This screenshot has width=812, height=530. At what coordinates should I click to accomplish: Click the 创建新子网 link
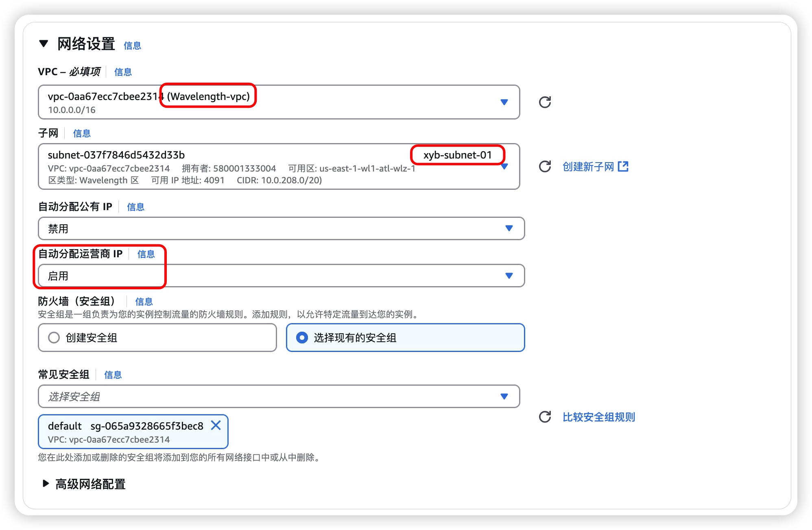click(588, 167)
